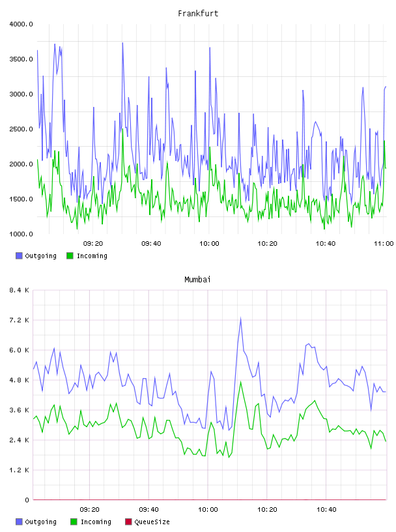Click the 2.4 K y-axis label on Mumbai
This screenshot has height=532, width=396.
click(19, 440)
